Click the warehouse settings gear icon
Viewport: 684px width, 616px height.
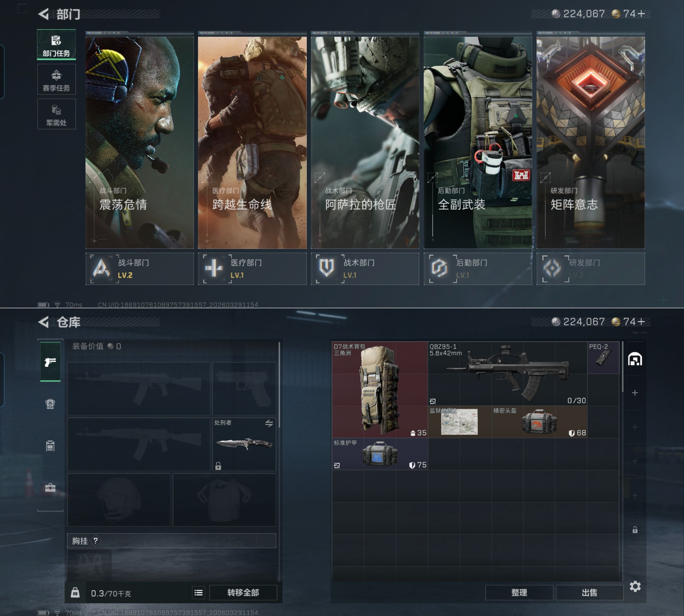pos(635,586)
